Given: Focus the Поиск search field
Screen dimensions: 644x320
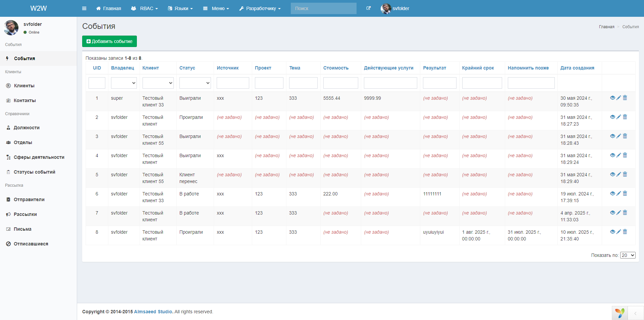Looking at the screenshot, I should (324, 8).
